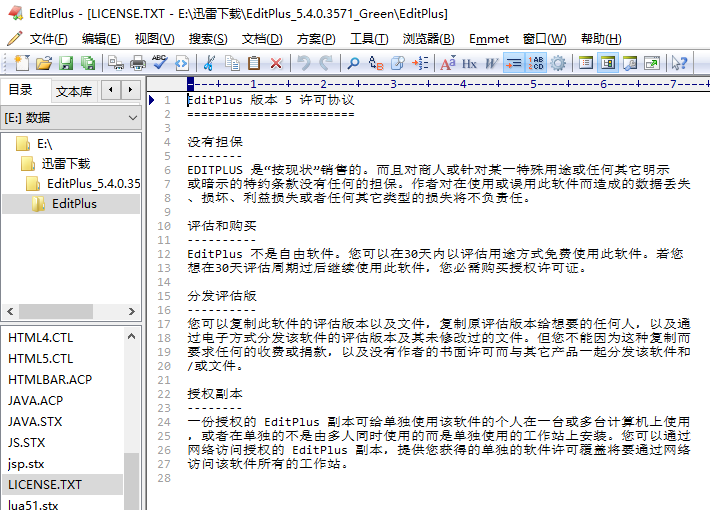Open the 帮助(H) menu
The image size is (710, 510).
tap(601, 39)
